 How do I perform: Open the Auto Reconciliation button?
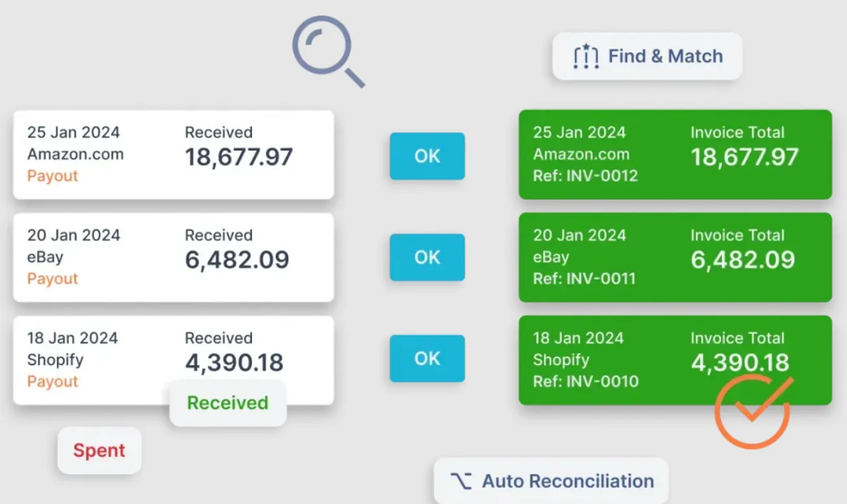(x=551, y=481)
